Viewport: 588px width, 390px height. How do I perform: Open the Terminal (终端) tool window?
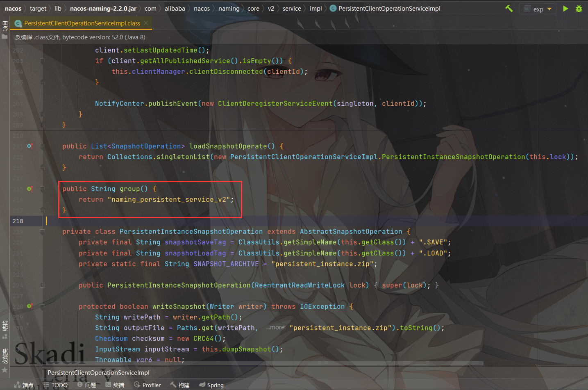tap(115, 385)
